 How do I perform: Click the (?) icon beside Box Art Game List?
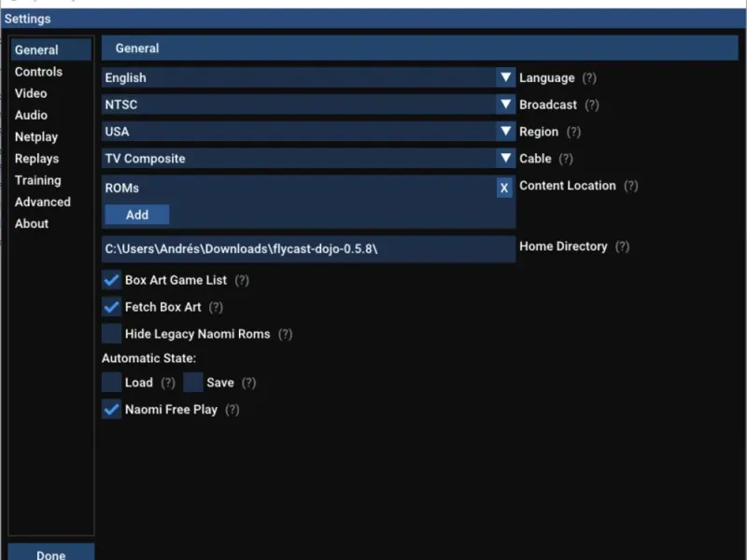(242, 281)
